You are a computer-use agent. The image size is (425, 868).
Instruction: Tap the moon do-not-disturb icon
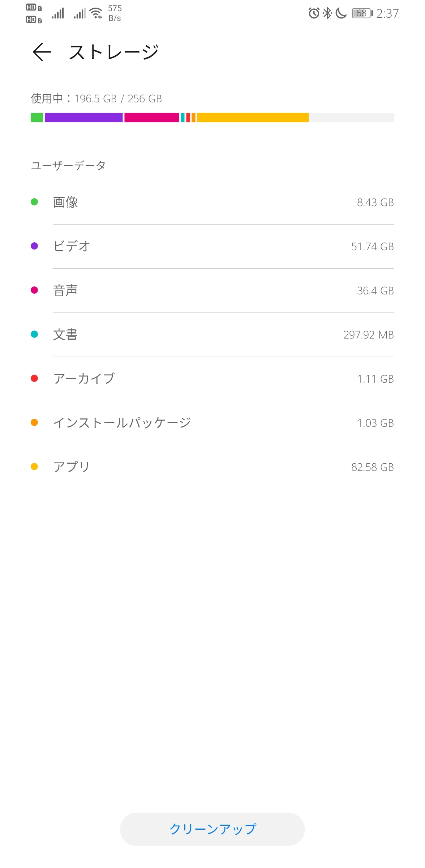point(341,13)
